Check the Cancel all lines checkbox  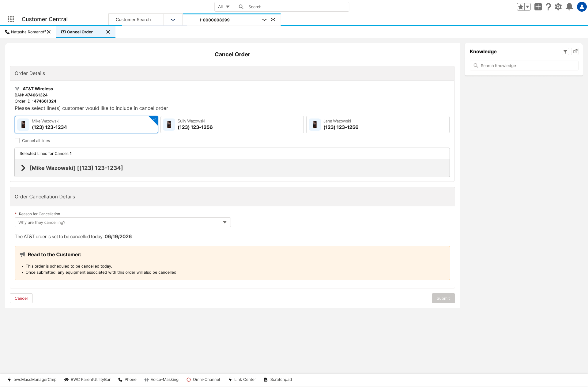(x=17, y=141)
